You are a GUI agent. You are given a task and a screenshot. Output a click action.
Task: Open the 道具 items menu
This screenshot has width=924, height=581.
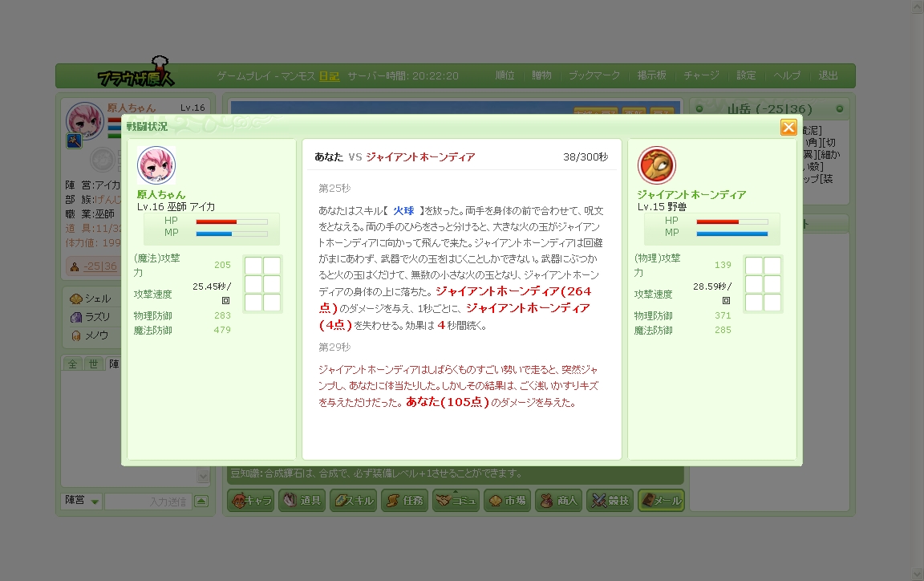(302, 500)
